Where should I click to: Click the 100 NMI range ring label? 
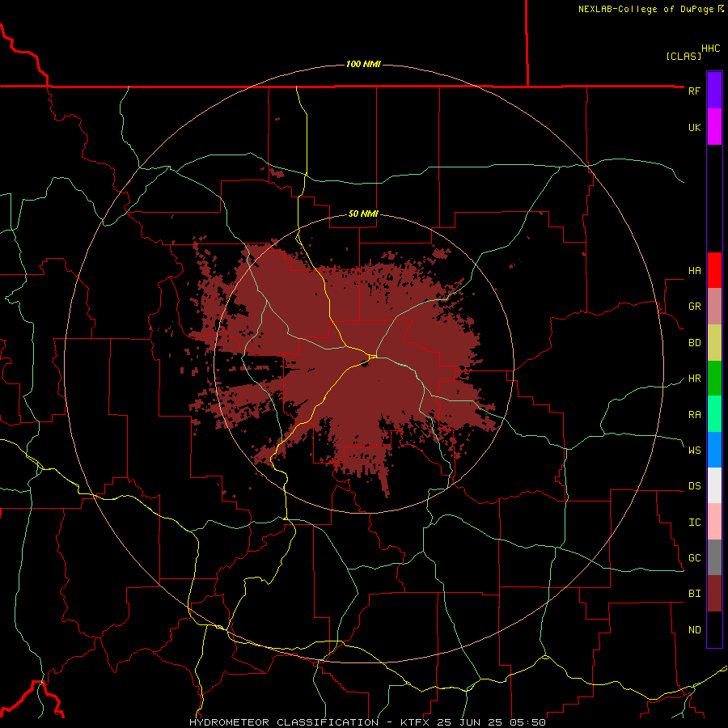coord(363,64)
